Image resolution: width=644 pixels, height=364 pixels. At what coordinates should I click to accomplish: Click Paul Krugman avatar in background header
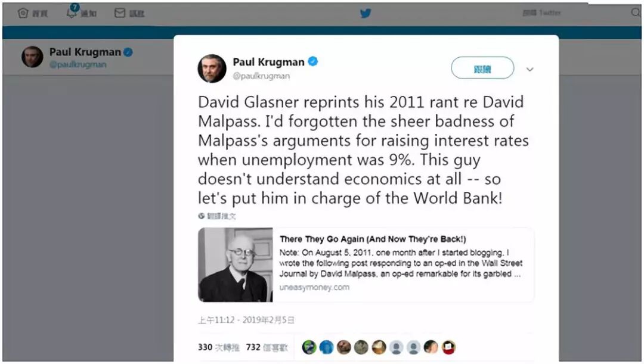click(x=32, y=57)
